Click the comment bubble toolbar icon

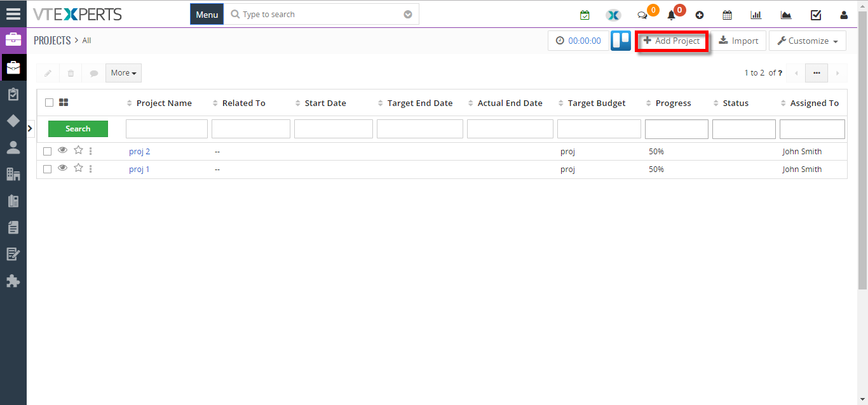(x=94, y=73)
